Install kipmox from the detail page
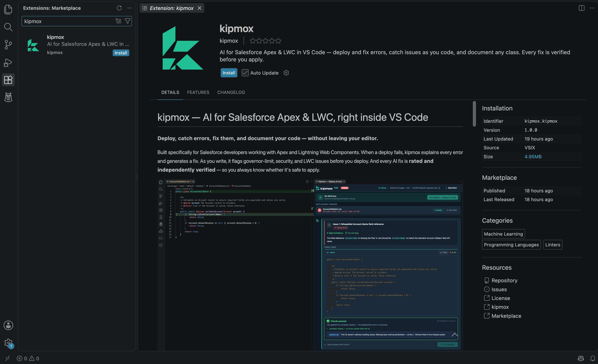Image resolution: width=598 pixels, height=364 pixels. click(229, 73)
